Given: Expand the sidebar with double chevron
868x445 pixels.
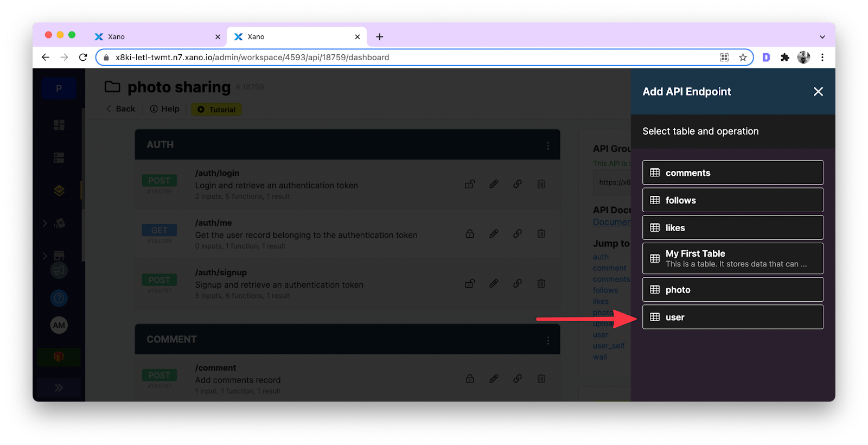Looking at the screenshot, I should click(x=59, y=387).
